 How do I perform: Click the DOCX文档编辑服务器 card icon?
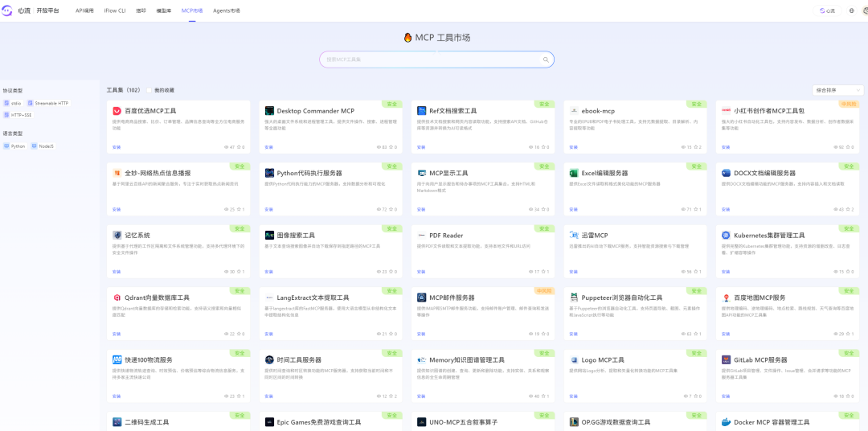[x=727, y=173]
